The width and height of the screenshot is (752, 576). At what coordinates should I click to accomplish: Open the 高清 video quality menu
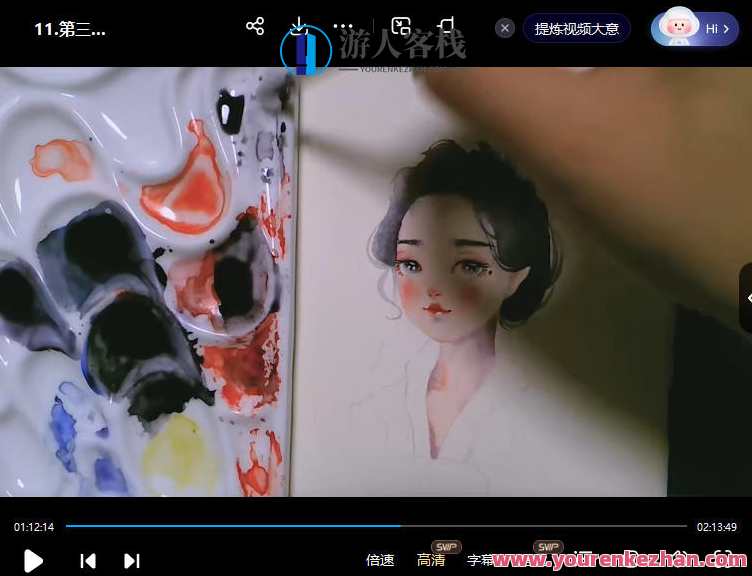(x=431, y=560)
